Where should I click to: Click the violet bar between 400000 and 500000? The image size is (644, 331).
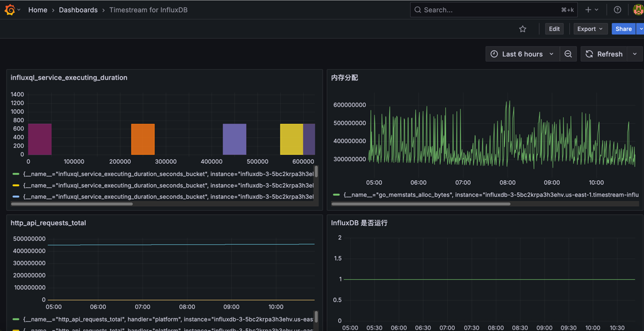pos(235,139)
